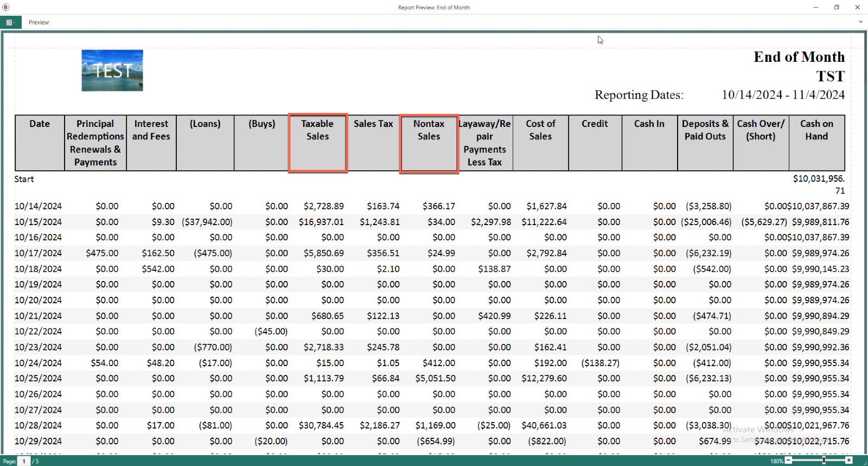Viewport: 868px width, 466px height.
Task: Click the ($37,942.00) loans value
Action: tap(207, 222)
